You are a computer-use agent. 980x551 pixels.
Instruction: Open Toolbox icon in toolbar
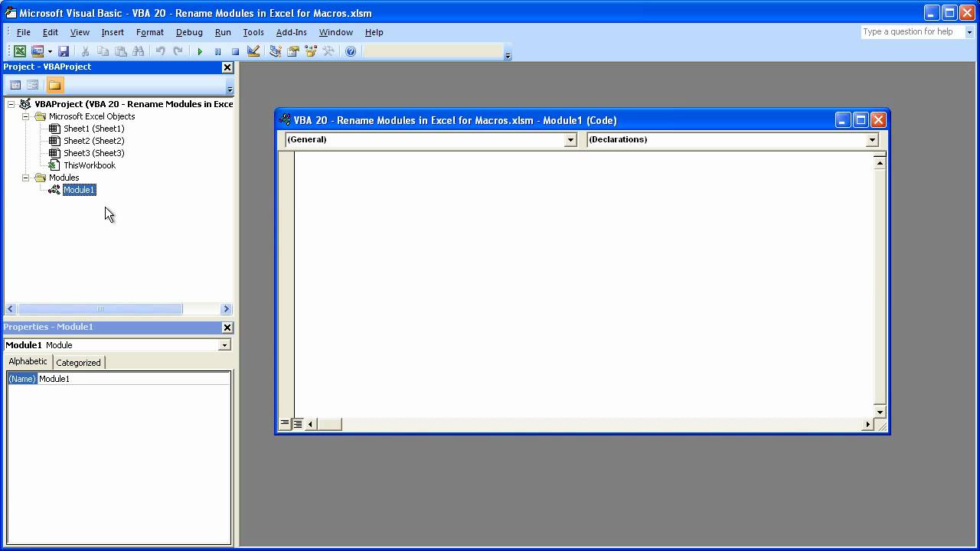pyautogui.click(x=328, y=51)
